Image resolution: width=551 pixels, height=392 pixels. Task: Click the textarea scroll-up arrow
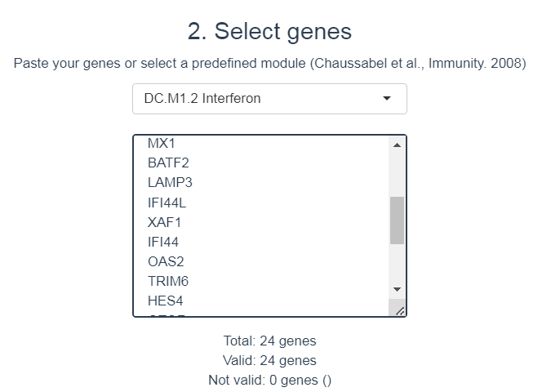(x=397, y=145)
